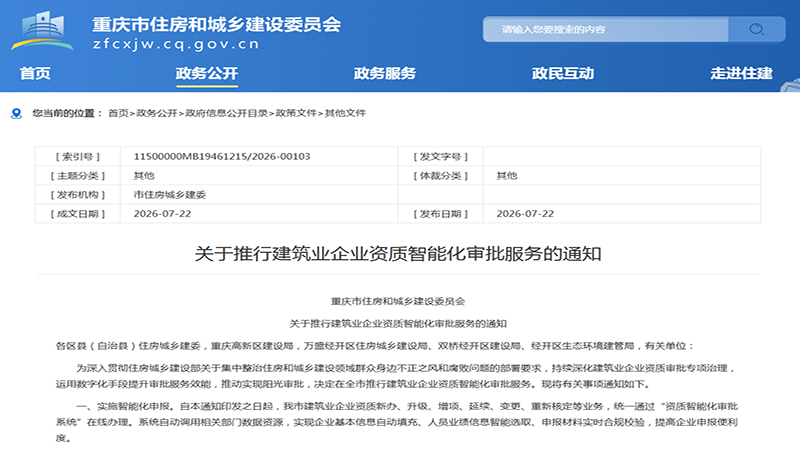Click the 成文日期 label cell

click(x=78, y=214)
